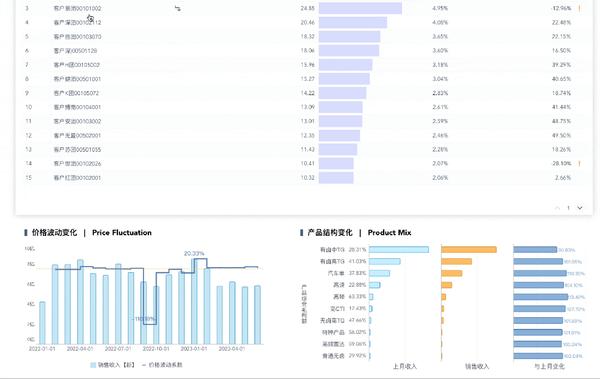
Task: Select the Product Mix section title
Action: click(389, 232)
